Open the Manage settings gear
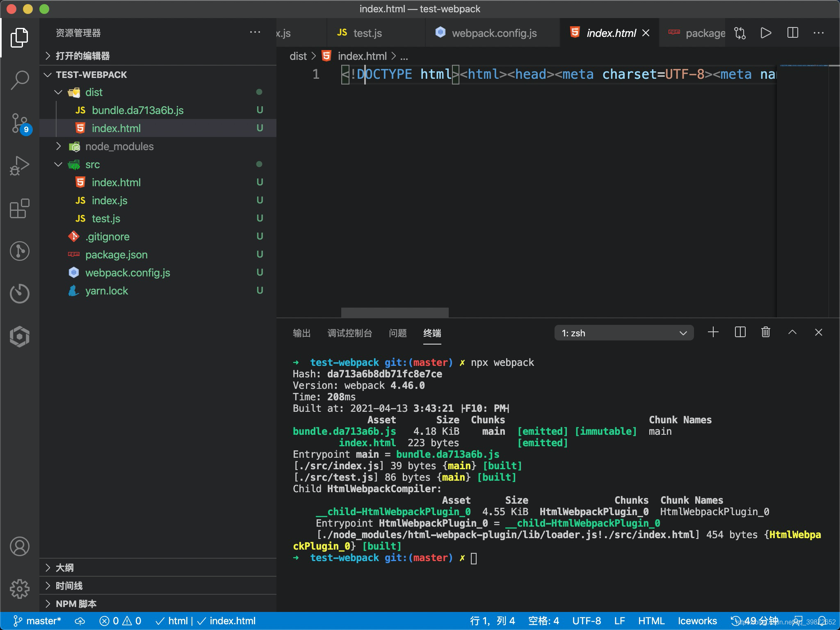 tap(19, 589)
